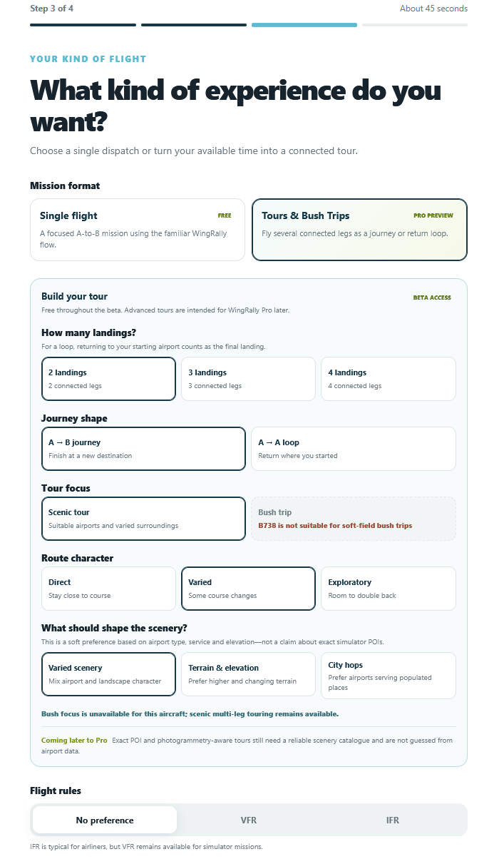
Task: Set flight rules to IFR
Action: [x=393, y=820]
